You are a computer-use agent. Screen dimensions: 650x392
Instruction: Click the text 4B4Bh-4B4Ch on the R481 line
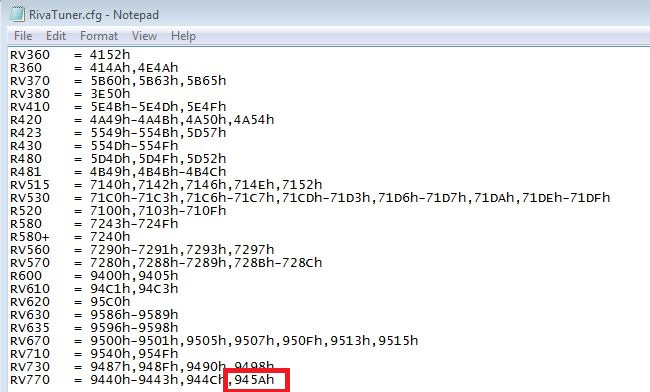[x=182, y=172]
